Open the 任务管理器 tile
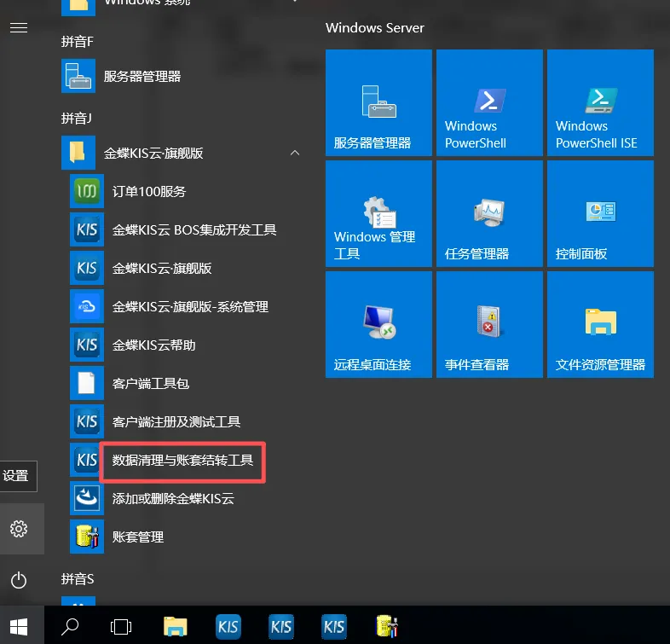This screenshot has width=670, height=644. coord(489,213)
